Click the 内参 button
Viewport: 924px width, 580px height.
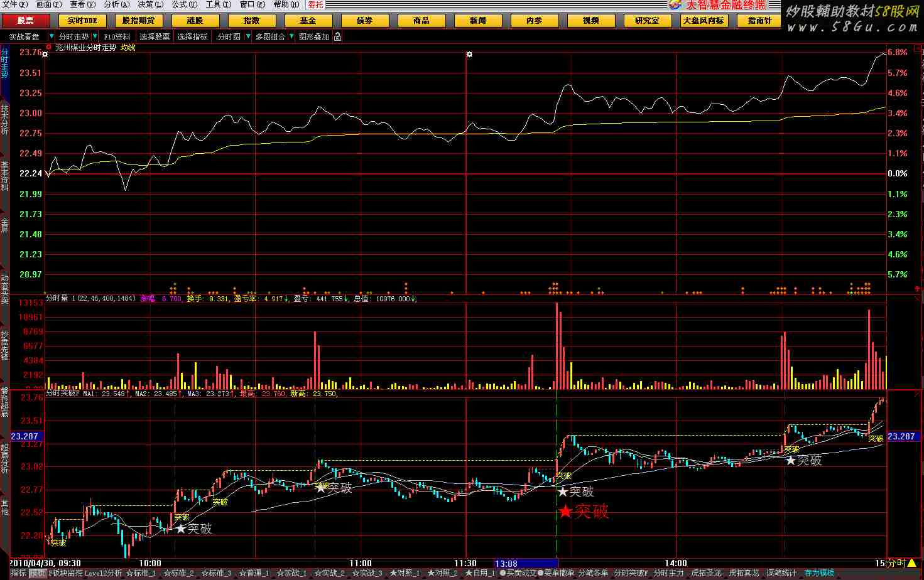[x=535, y=21]
